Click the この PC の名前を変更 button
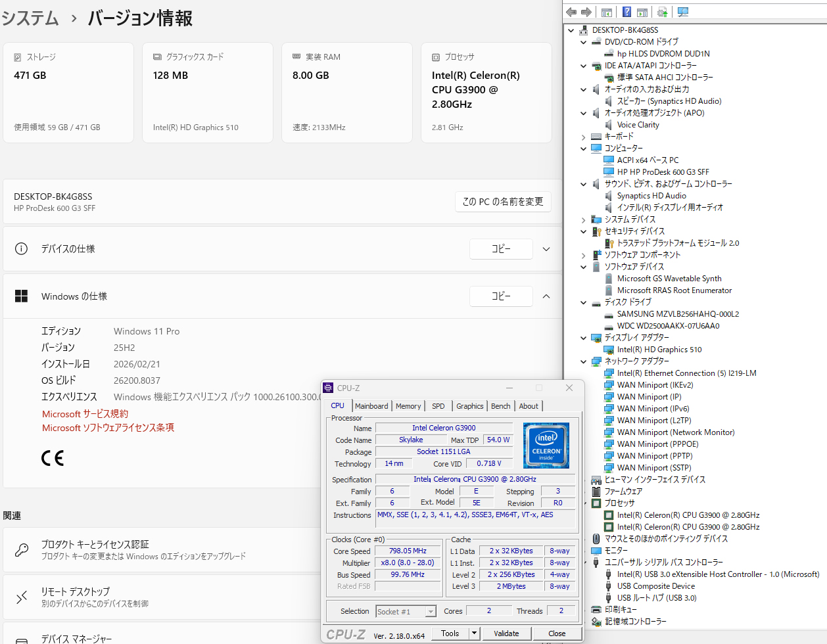 point(503,202)
